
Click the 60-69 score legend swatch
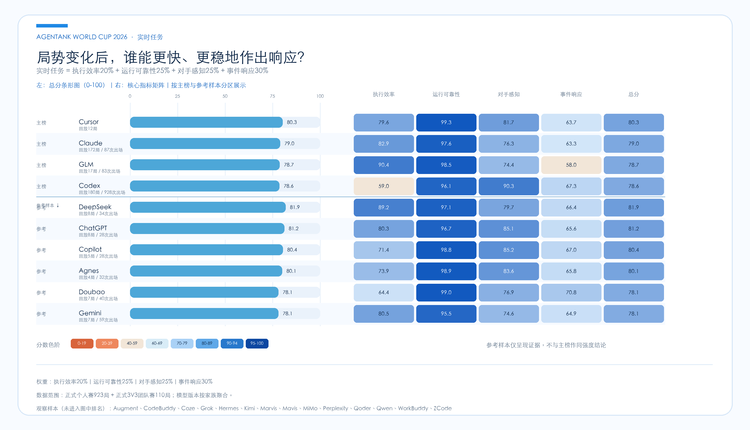tap(157, 343)
